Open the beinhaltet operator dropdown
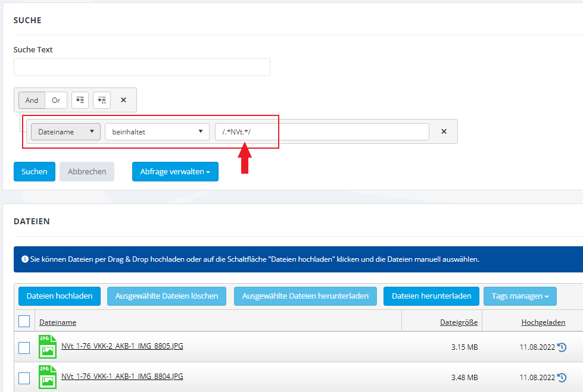Viewport: 583px width, 392px height. pyautogui.click(x=157, y=132)
